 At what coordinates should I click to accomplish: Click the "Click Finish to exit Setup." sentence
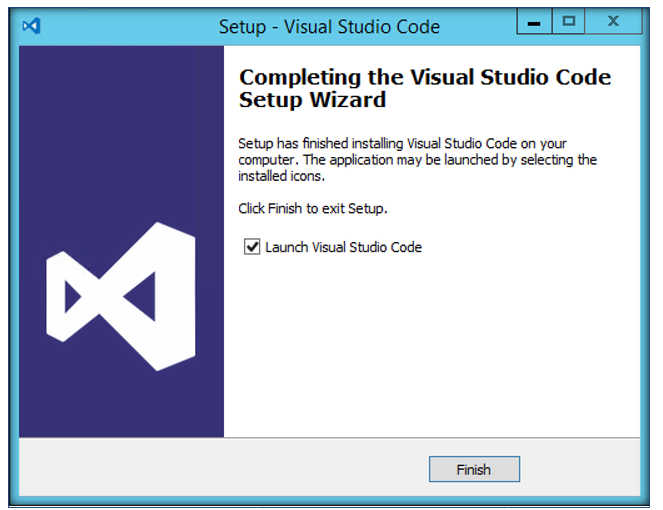(x=313, y=208)
